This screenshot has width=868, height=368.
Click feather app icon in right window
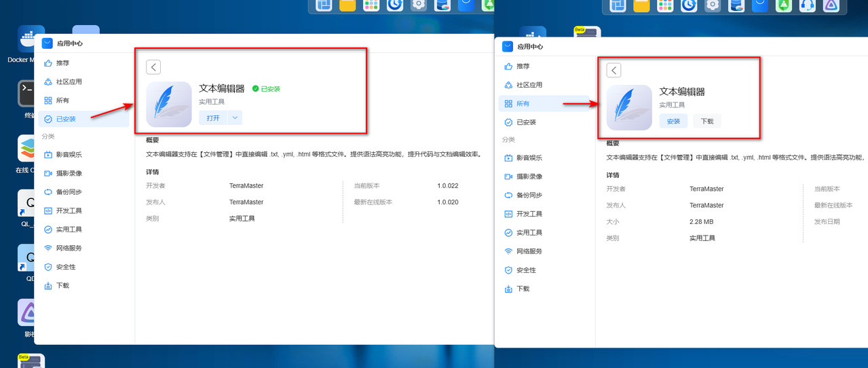629,108
